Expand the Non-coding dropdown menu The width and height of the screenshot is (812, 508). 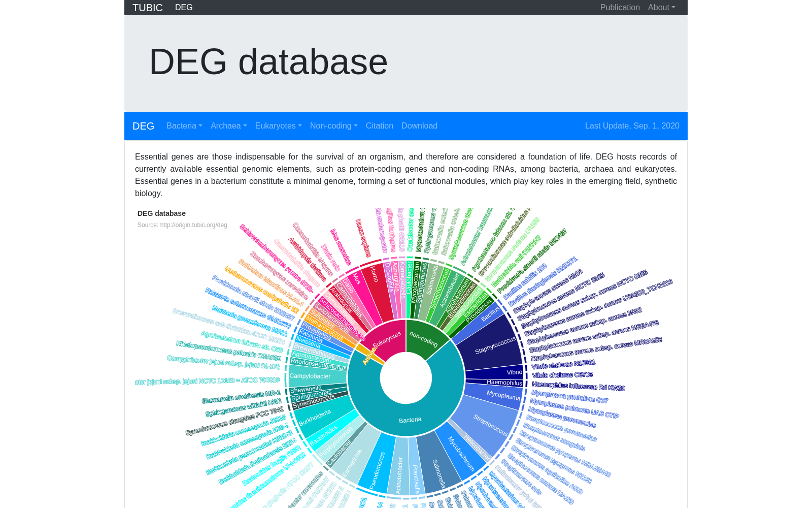333,126
